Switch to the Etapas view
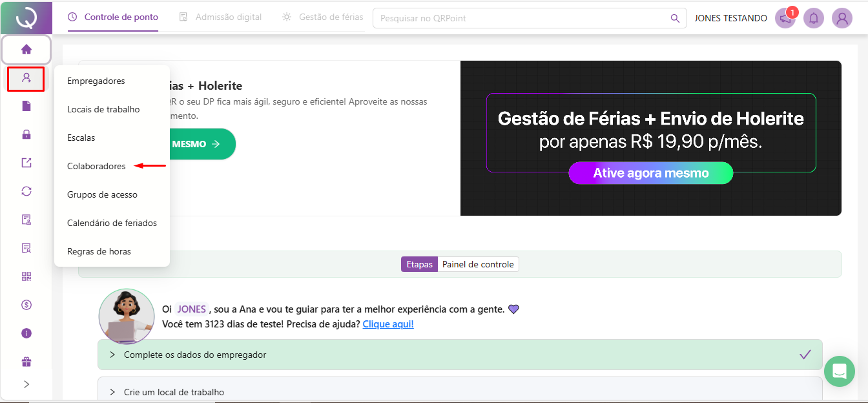Screen dimensions: 868x403 pos(419,264)
